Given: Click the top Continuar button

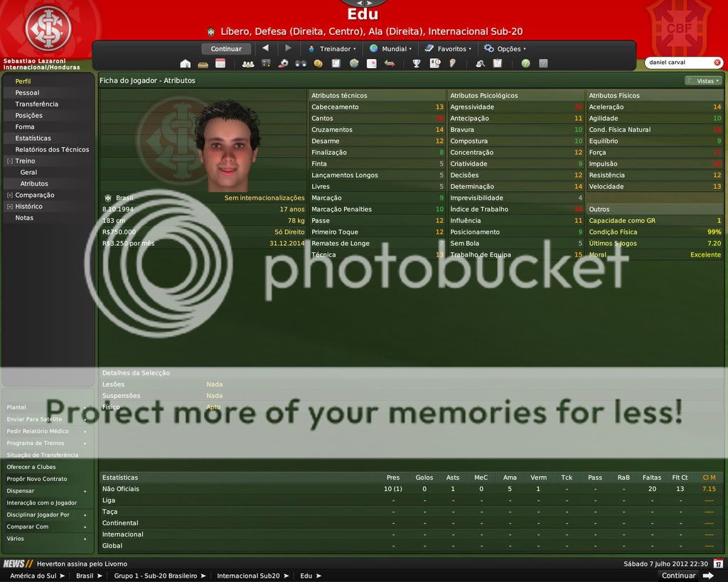Looking at the screenshot, I should coord(226,49).
